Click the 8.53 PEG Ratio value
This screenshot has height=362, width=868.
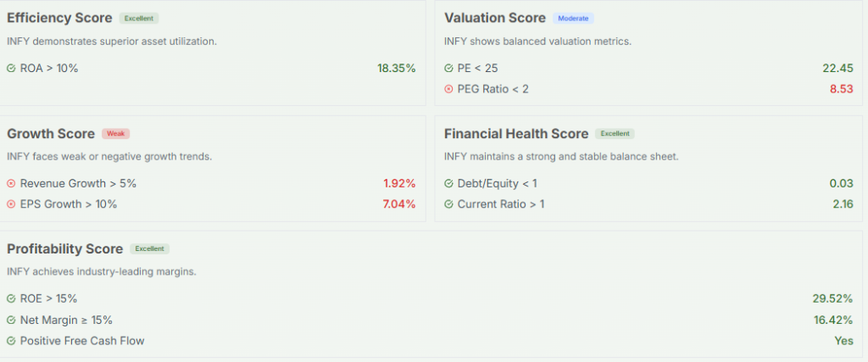click(x=842, y=89)
